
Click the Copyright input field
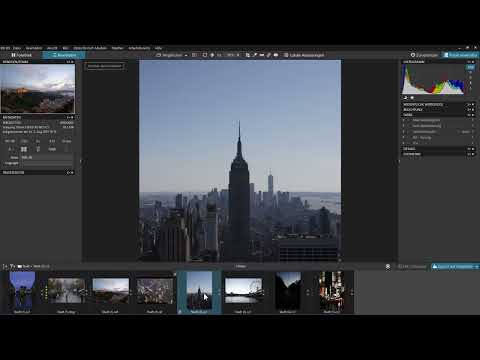[46, 163]
